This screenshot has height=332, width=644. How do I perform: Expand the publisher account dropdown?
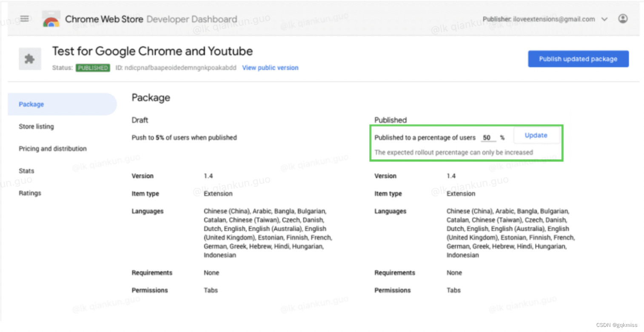pos(604,19)
